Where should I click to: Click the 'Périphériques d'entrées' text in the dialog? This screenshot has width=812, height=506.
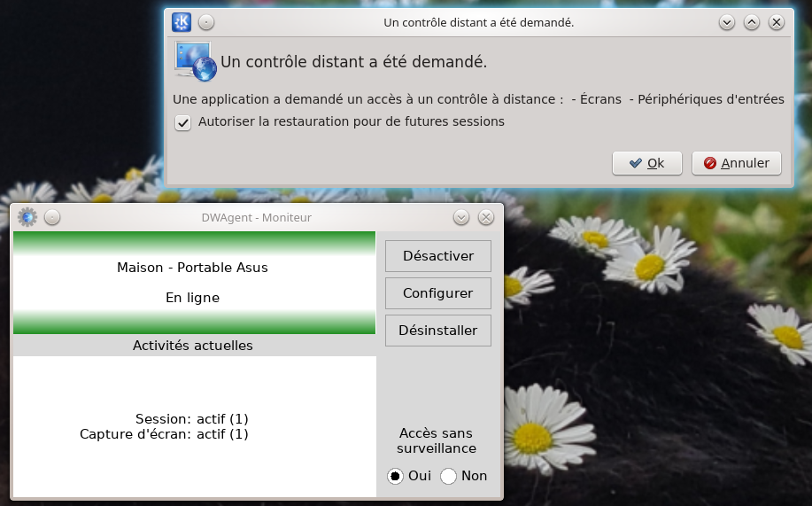pyautogui.click(x=711, y=99)
